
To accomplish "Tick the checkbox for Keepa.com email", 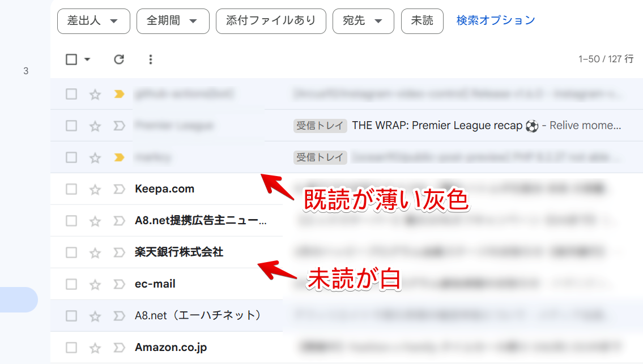I will [x=71, y=189].
